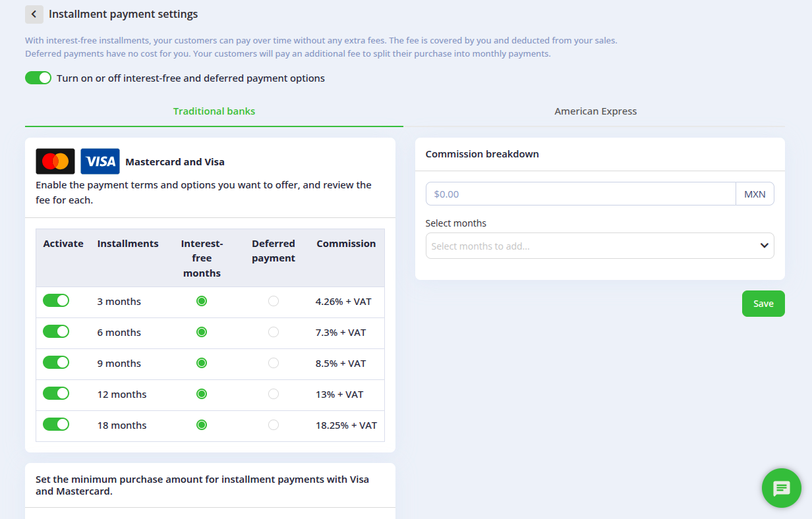Click the 6 months row label
Image resolution: width=812 pixels, height=519 pixels.
pyautogui.click(x=119, y=333)
